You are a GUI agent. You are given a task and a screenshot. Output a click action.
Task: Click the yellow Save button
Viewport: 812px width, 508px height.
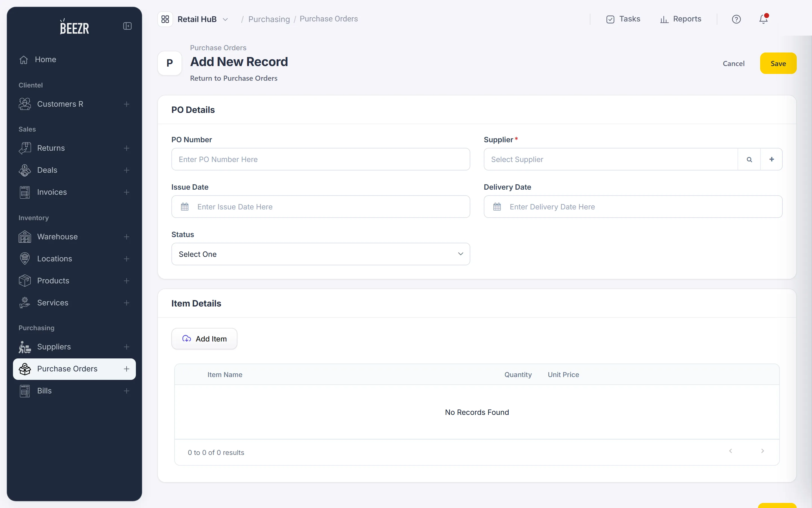pos(778,63)
